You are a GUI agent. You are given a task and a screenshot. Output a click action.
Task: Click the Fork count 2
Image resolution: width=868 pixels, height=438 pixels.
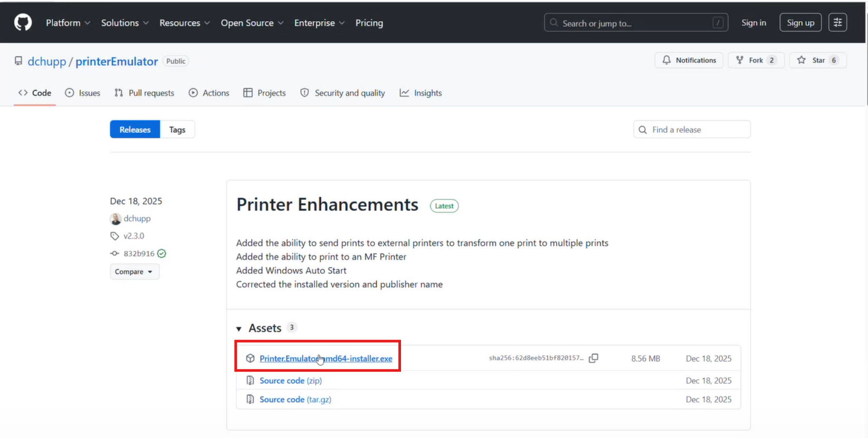(x=771, y=60)
